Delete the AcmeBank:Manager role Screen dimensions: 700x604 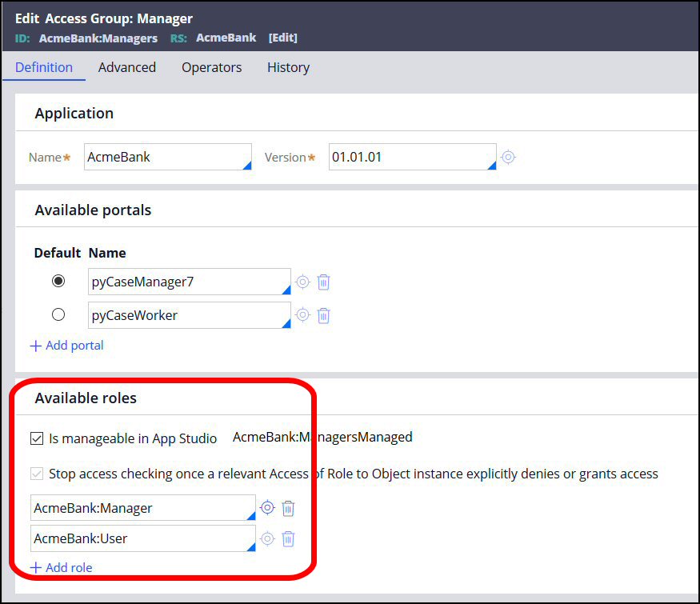click(288, 508)
